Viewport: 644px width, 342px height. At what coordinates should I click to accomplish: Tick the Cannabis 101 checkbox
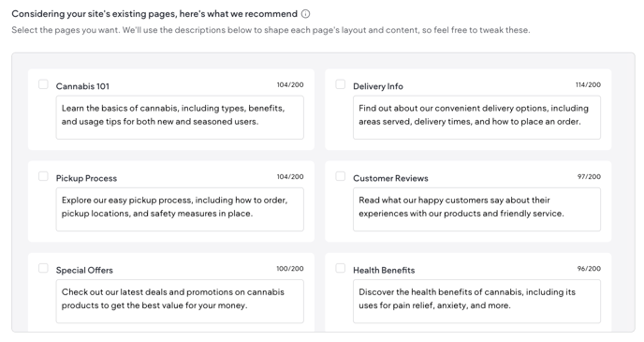point(43,84)
